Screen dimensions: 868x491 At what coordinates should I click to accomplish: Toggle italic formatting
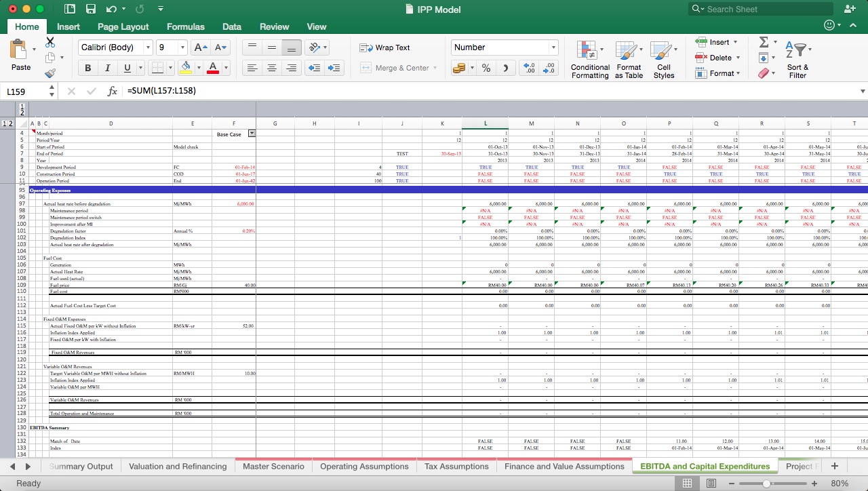click(x=106, y=68)
